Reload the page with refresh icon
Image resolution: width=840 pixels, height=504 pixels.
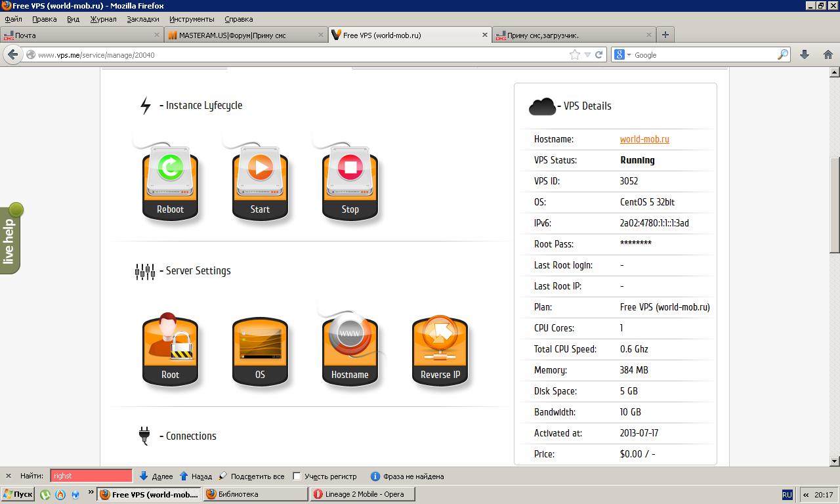pos(598,55)
